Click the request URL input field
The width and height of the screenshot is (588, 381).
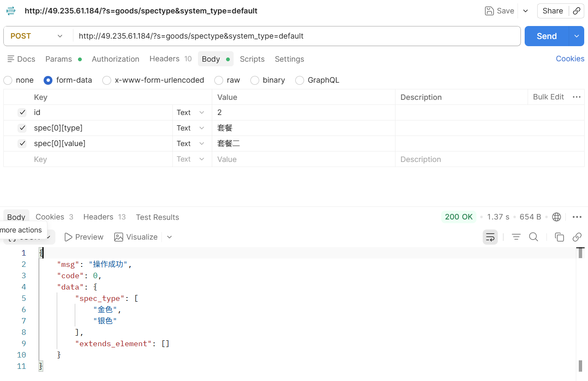(297, 36)
